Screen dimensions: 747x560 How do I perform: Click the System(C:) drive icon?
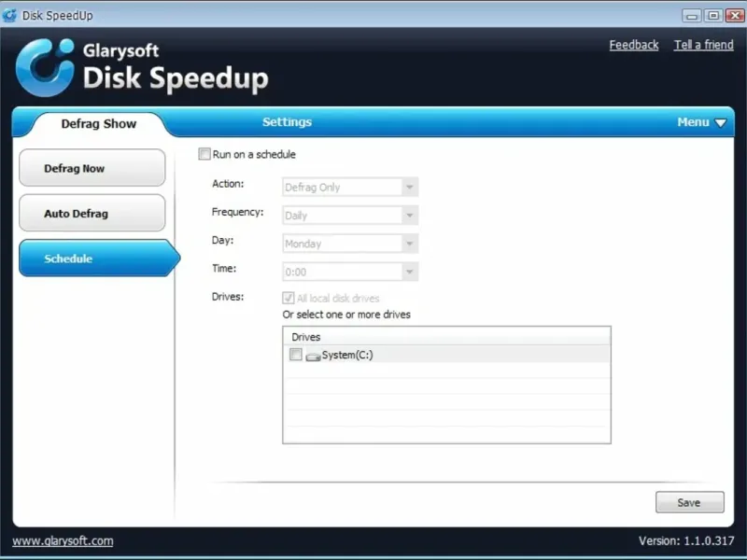(313, 356)
